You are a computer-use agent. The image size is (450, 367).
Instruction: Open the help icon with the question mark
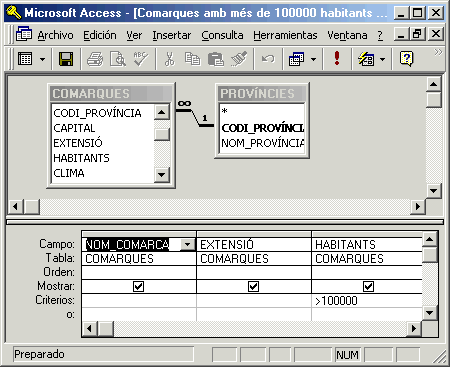pos(406,59)
